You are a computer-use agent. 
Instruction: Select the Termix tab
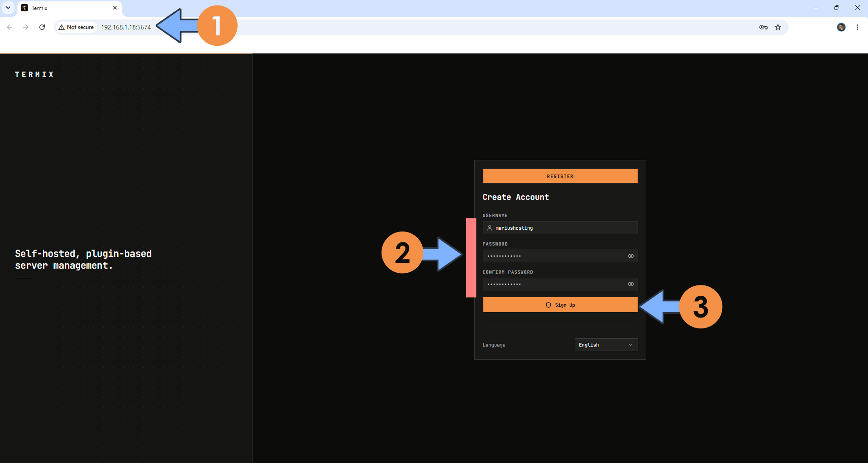69,8
